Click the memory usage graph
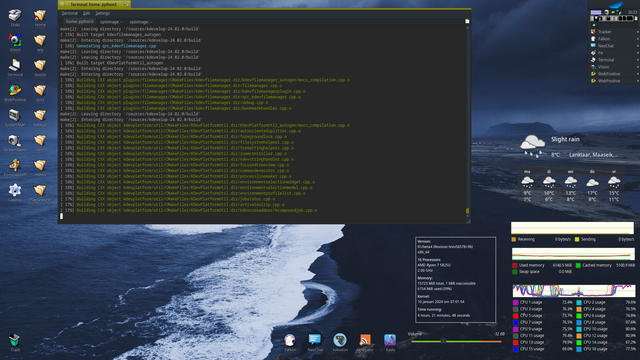The width and height of the screenshot is (640, 360). [573, 254]
